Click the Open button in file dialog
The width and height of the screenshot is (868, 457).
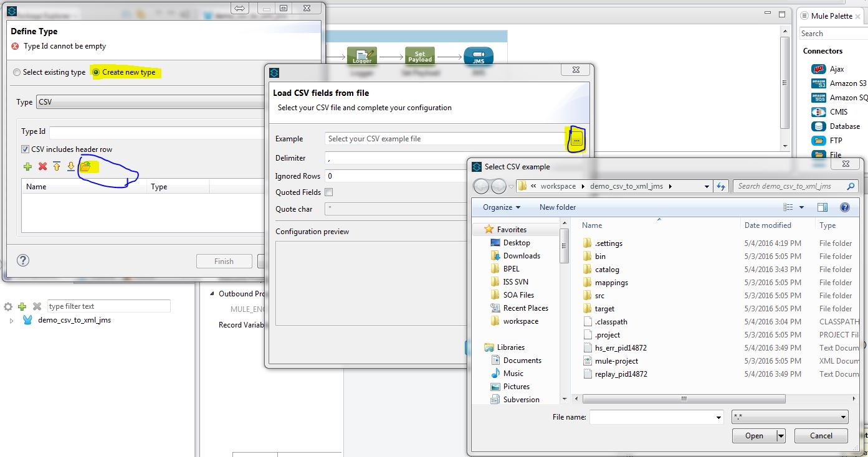pos(754,436)
